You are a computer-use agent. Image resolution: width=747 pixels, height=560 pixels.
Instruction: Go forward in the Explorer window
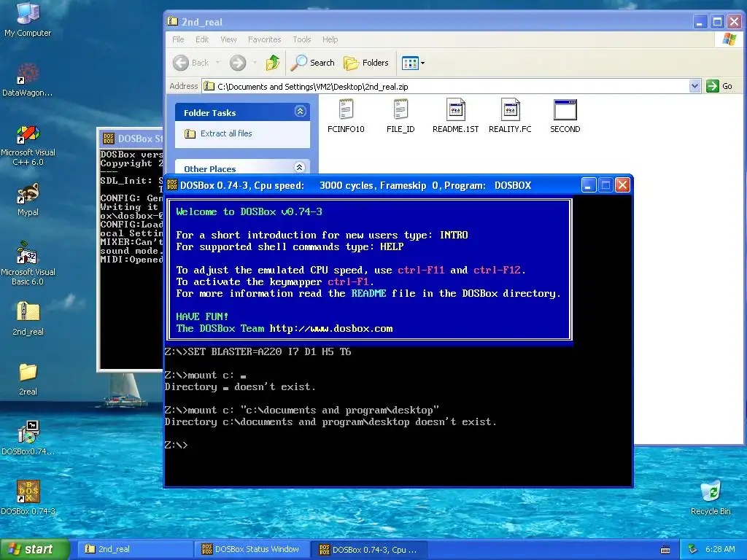[238, 63]
